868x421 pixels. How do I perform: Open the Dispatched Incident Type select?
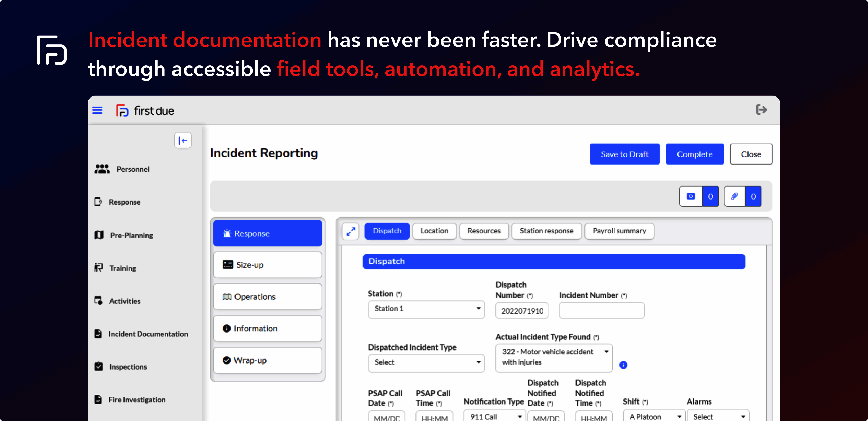coord(426,362)
